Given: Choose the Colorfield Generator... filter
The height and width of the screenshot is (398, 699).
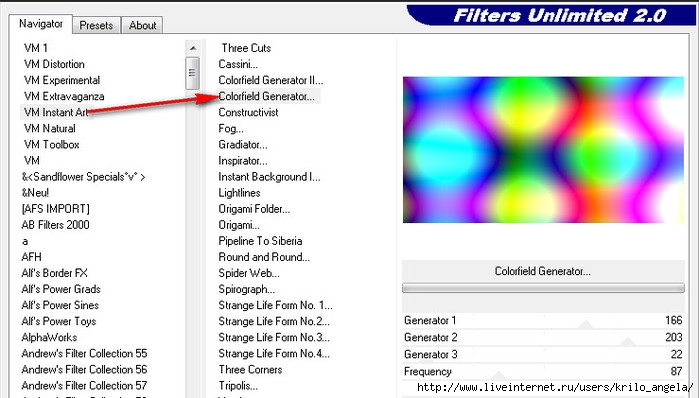Looking at the screenshot, I should [x=267, y=96].
